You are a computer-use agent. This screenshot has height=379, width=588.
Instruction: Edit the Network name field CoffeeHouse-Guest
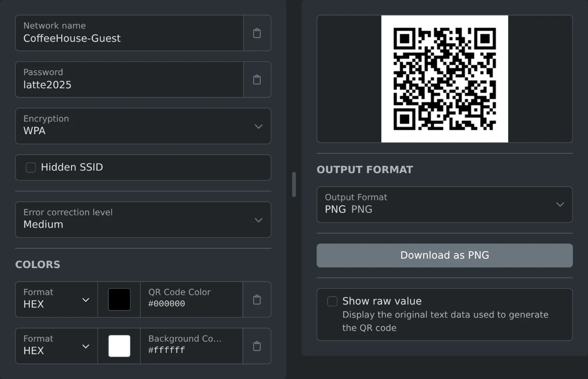pos(129,33)
